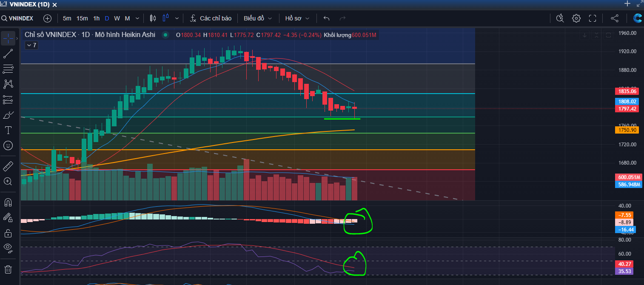This screenshot has height=285, width=644.
Task: Open the Hồ sơ dropdown
Action: click(297, 18)
